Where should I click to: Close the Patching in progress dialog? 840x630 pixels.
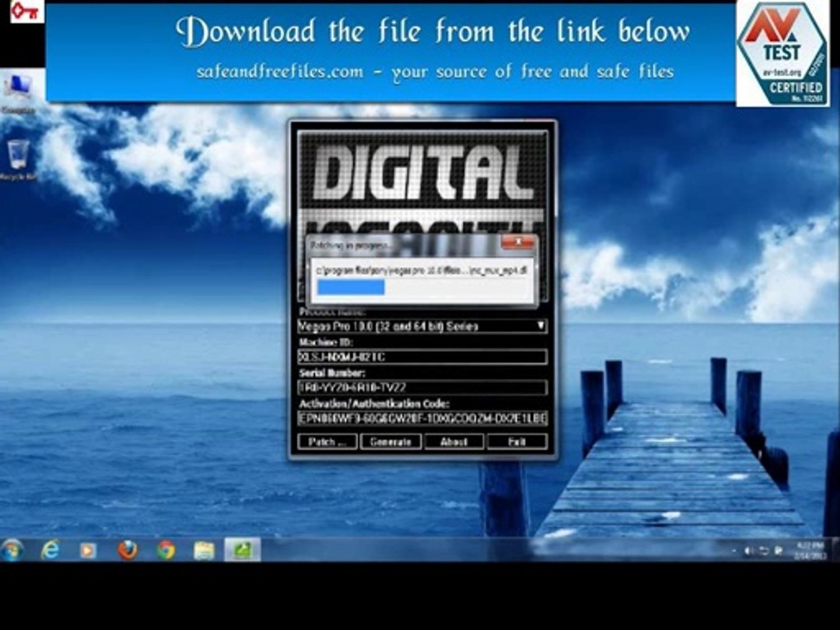(517, 242)
